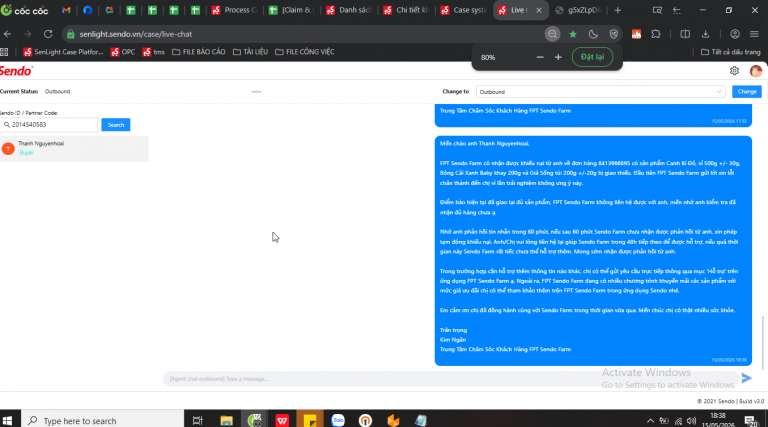Image resolution: width=768 pixels, height=427 pixels.
Task: Open the browser profile icon
Action: pyautogui.click(x=735, y=34)
